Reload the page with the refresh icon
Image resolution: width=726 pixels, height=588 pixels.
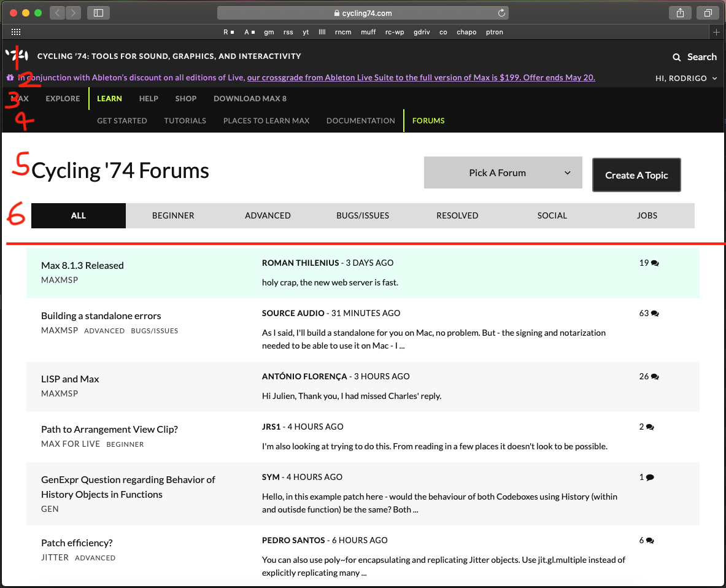pos(501,13)
